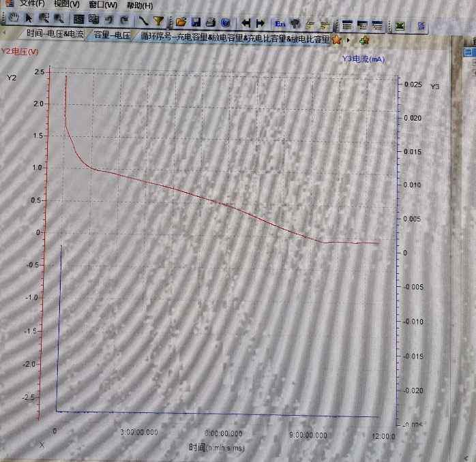Open the filter funnel tool
The height and width of the screenshot is (462, 476).
tap(158, 21)
